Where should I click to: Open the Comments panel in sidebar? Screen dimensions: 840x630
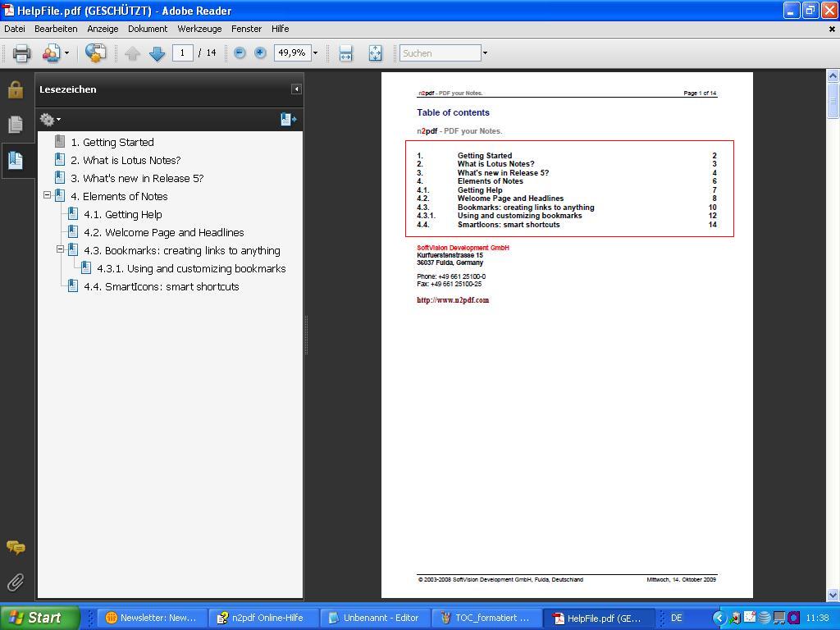[16, 547]
